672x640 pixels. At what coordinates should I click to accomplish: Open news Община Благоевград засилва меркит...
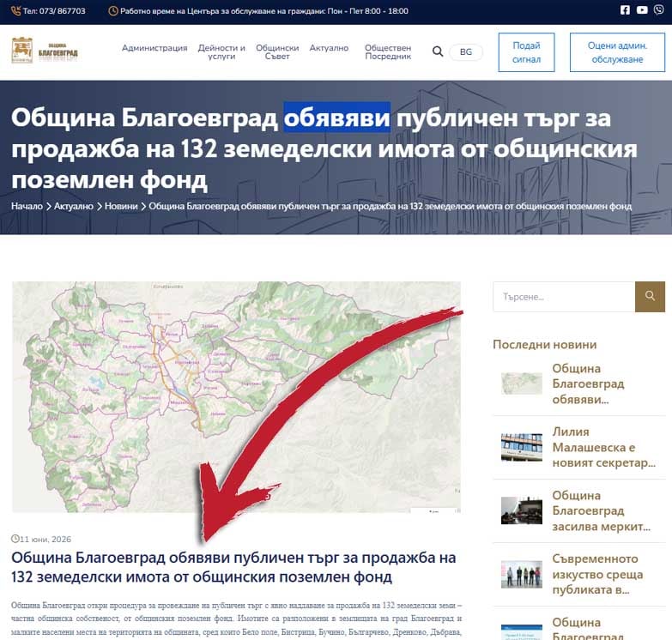click(x=602, y=510)
